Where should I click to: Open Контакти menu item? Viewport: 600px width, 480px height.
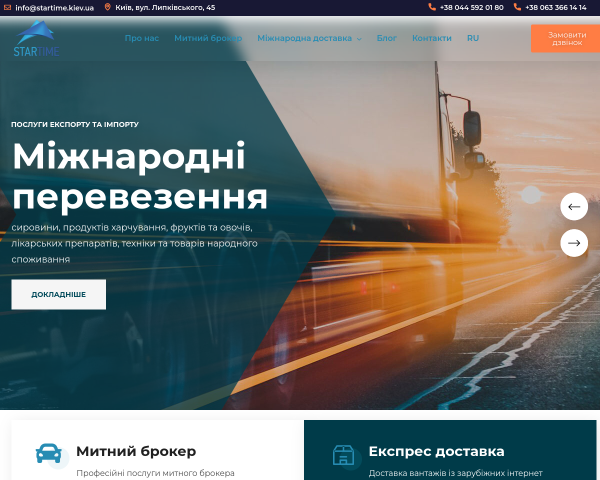(432, 38)
